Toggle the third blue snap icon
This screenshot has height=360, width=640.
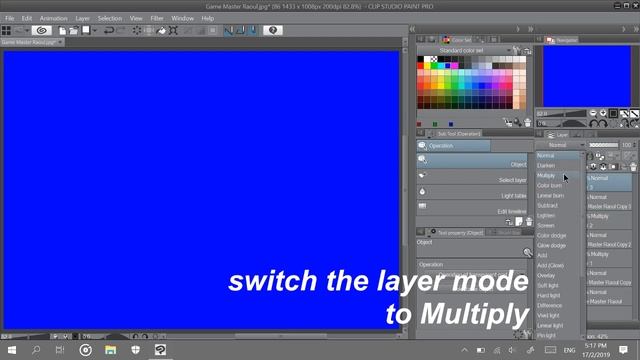[x=253, y=30]
